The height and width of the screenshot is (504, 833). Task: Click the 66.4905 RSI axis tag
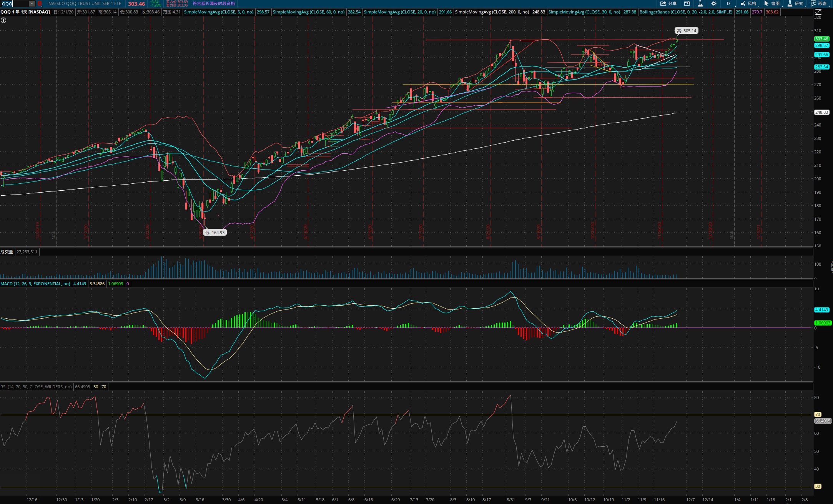pos(823,421)
